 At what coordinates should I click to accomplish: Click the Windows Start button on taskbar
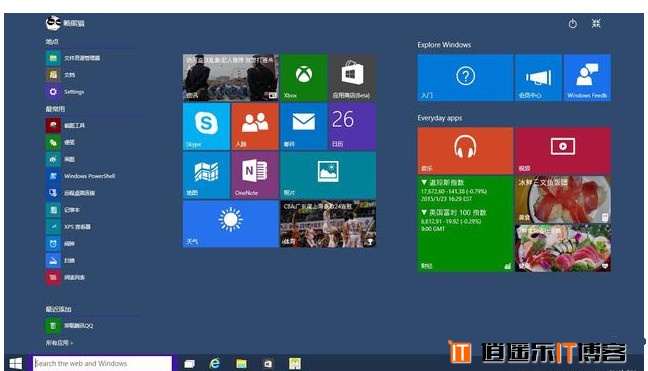pos(15,364)
